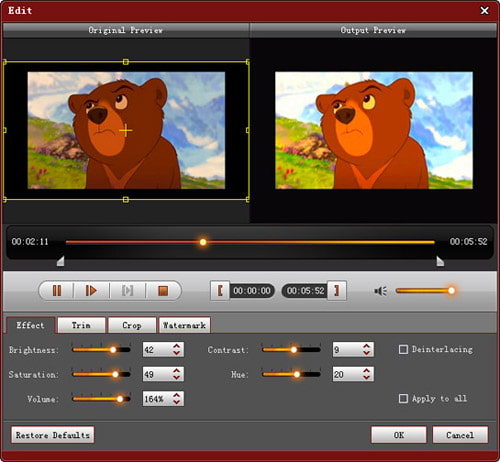Set trim end with right bracket icon
The image size is (500, 462).
tap(337, 291)
